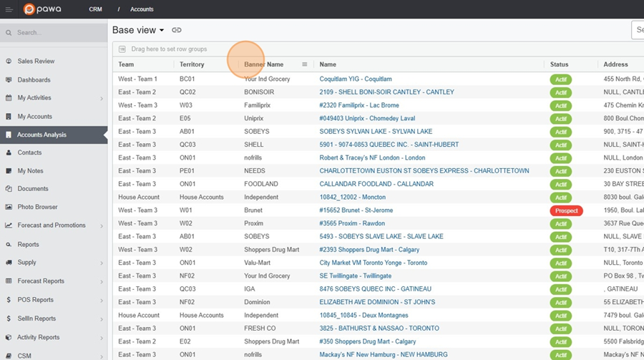Click the My Accounts building icon

9,116
